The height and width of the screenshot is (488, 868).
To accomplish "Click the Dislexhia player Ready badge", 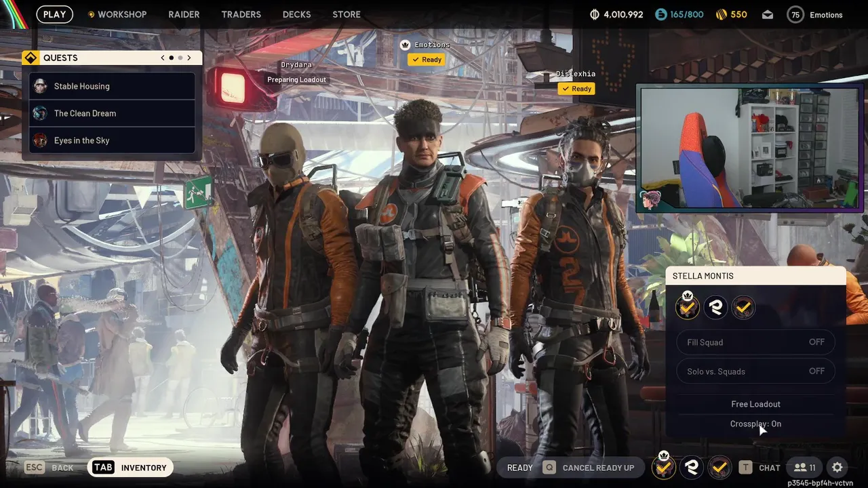I will 576,89.
